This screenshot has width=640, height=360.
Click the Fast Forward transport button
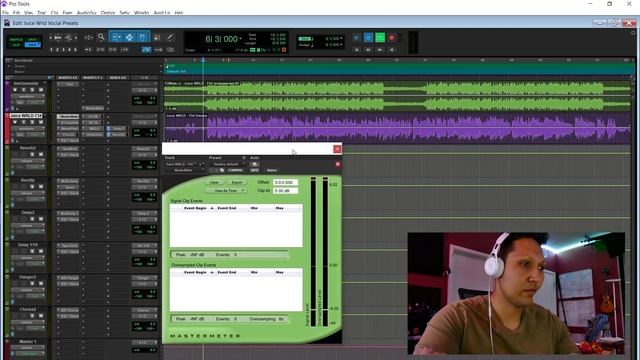point(380,50)
